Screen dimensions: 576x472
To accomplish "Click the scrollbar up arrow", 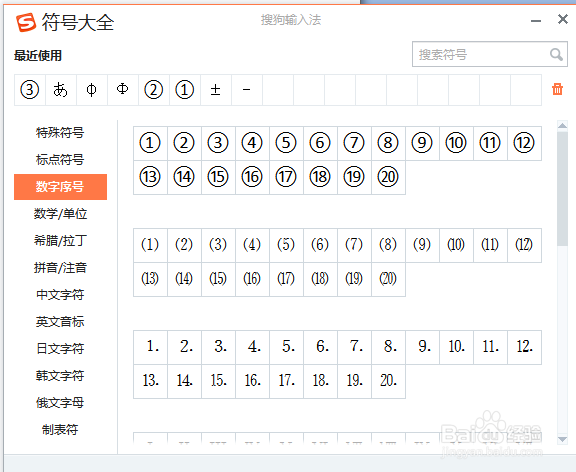I will (562, 126).
